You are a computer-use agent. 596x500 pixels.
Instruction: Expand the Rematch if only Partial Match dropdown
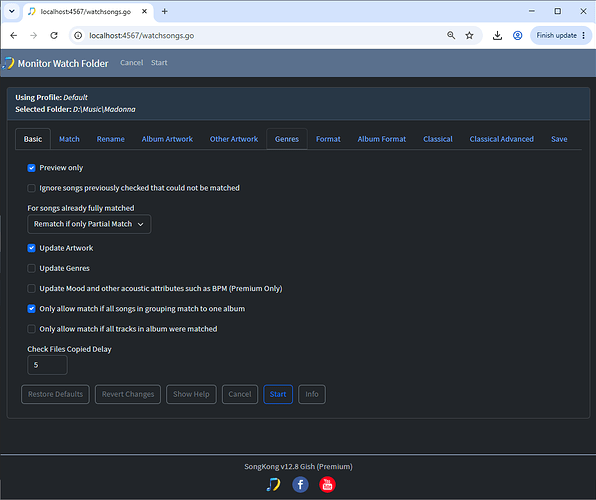[89, 224]
